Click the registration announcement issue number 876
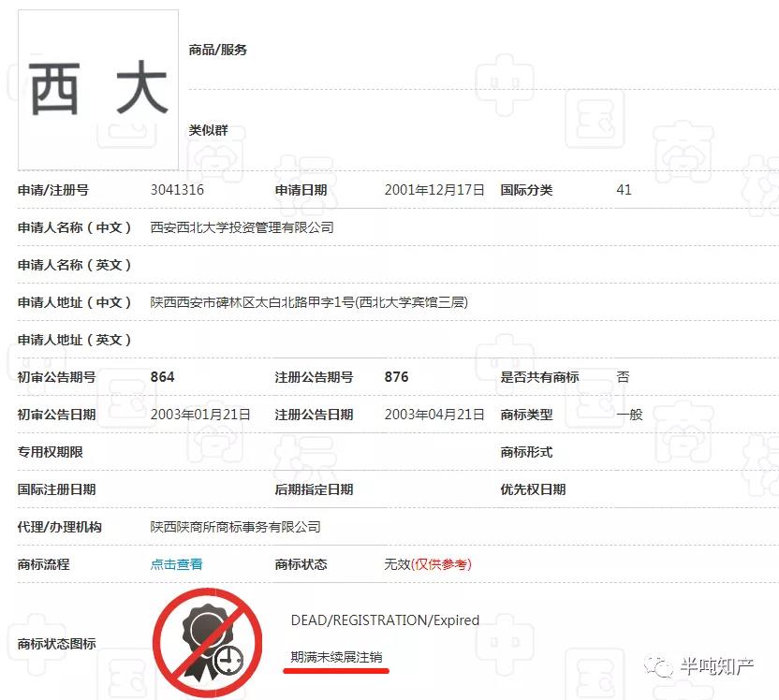This screenshot has width=779, height=700. click(396, 377)
